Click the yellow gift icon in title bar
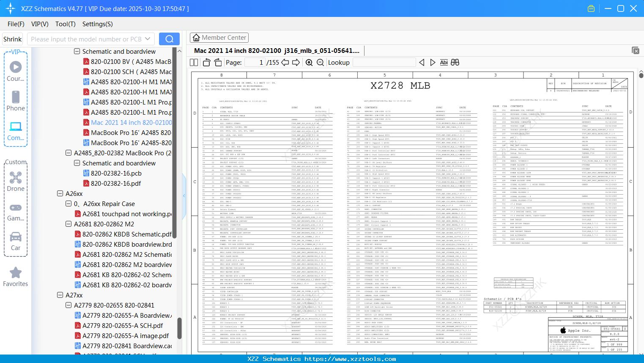This screenshot has height=363, width=644. pyautogui.click(x=591, y=8)
